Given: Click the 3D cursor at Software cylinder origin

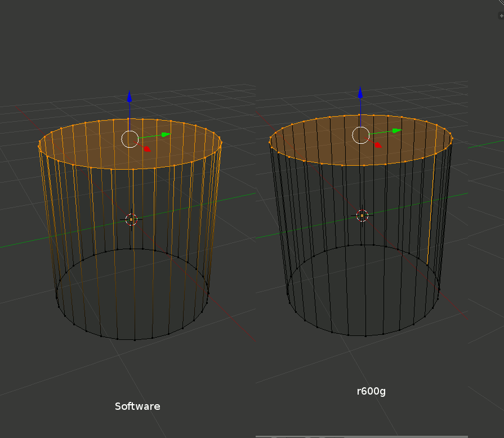Looking at the screenshot, I should click(x=131, y=219).
